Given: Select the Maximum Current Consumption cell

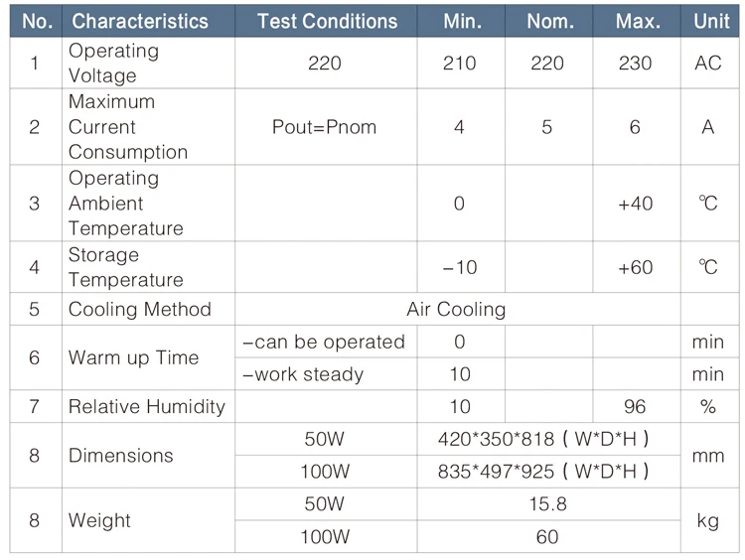Looking at the screenshot, I should (127, 127).
